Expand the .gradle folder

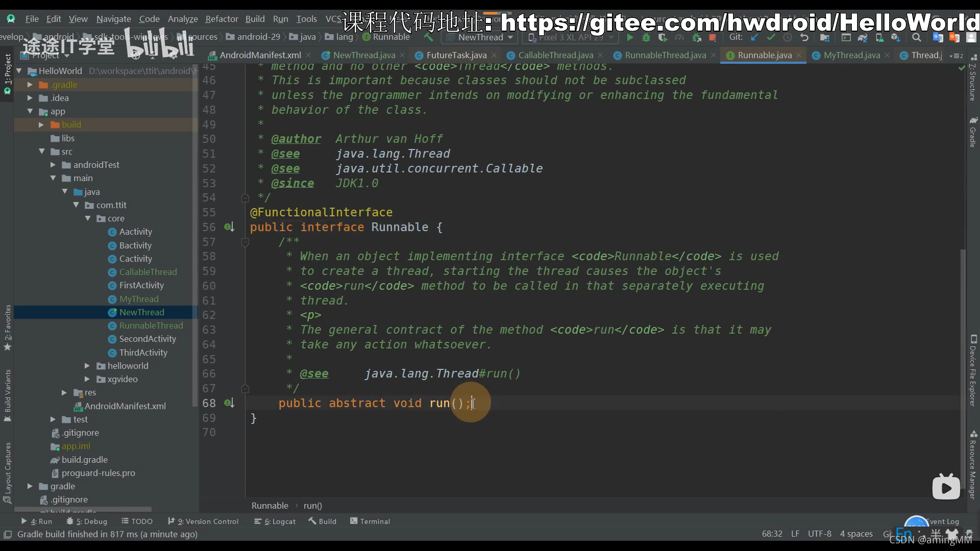point(30,85)
